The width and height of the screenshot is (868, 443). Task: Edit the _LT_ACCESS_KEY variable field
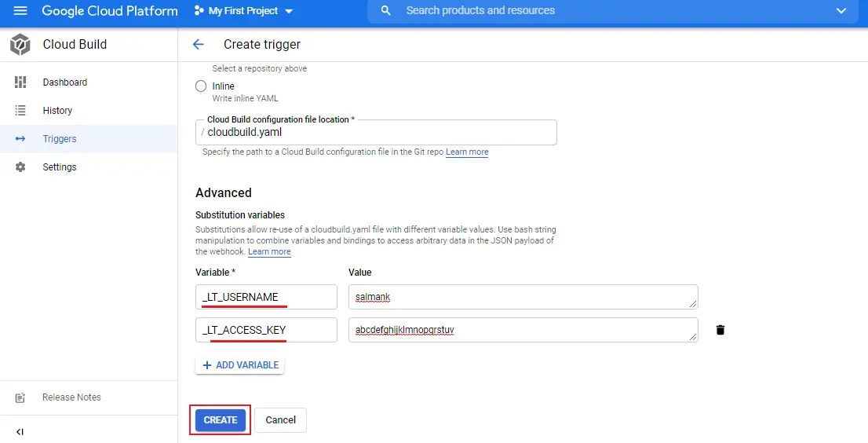[266, 330]
